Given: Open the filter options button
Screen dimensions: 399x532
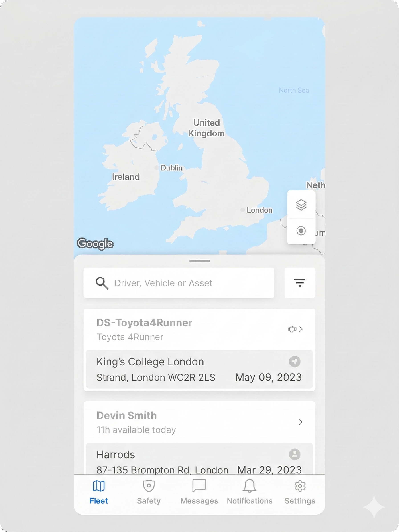Looking at the screenshot, I should (x=300, y=283).
